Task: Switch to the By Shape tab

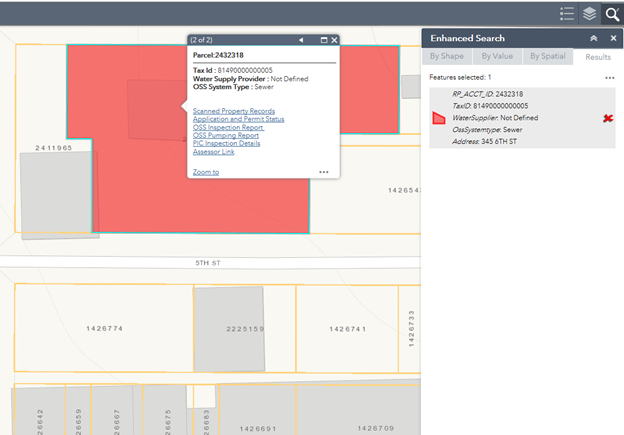Action: click(x=446, y=56)
